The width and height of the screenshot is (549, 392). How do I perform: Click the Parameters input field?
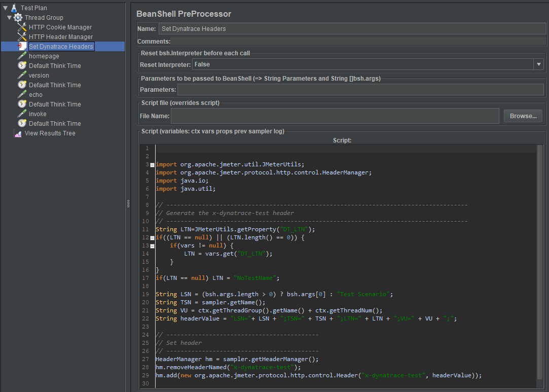point(360,90)
